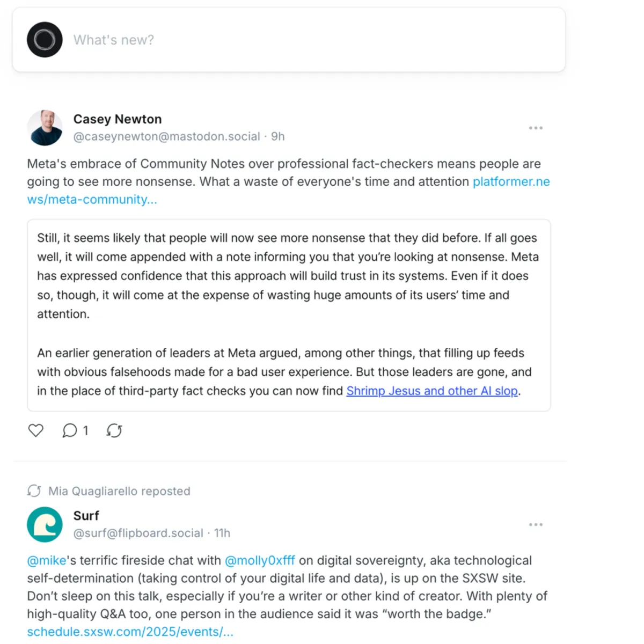Open the @molly0xfff mention
Screen dimensions: 644x644
tap(260, 560)
